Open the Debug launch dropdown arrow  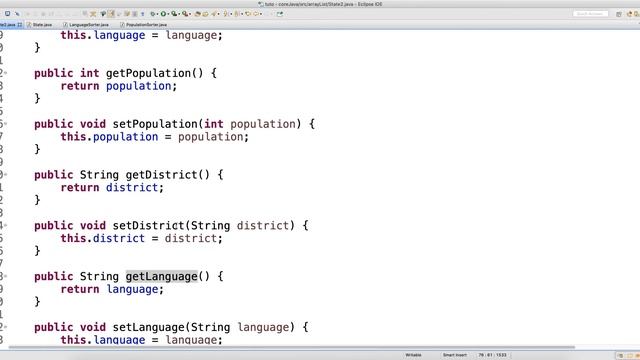coord(157,14)
